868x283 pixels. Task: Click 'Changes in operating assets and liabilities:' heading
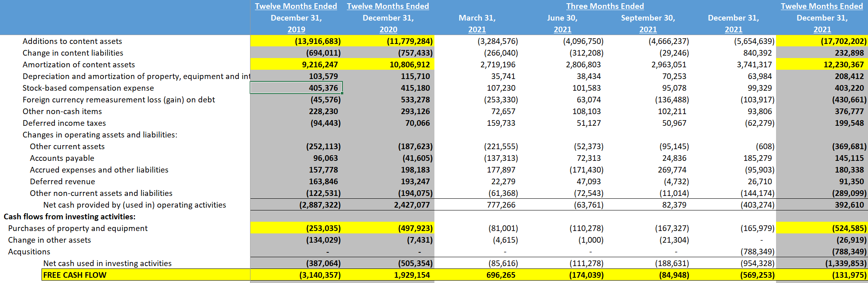(x=100, y=135)
